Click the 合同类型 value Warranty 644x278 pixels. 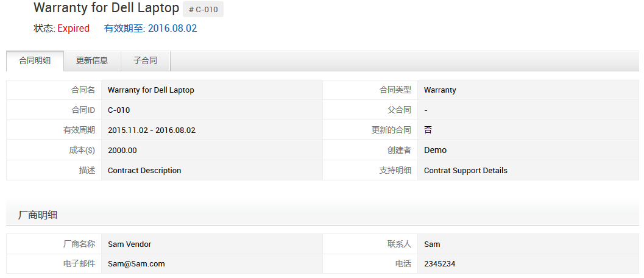pos(440,90)
